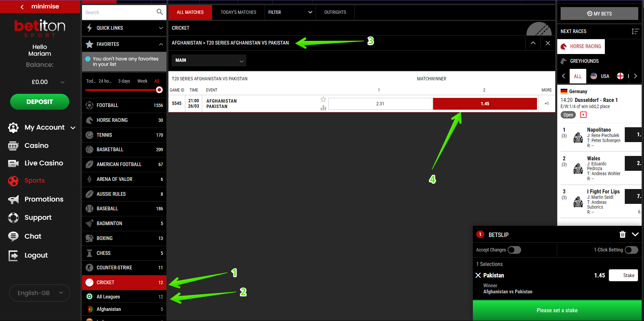Select the Aussie Rules icon
Viewport: 644px width, 321px height.
click(89, 194)
